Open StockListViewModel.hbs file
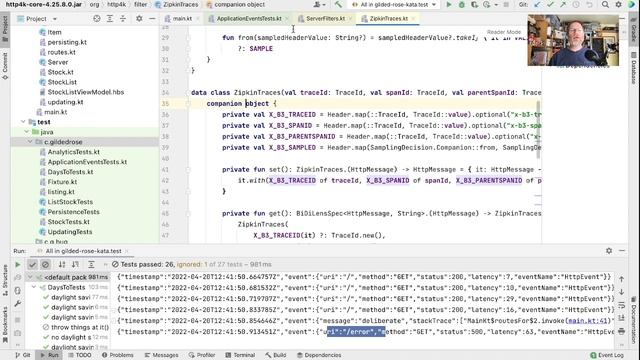640x360 pixels. point(86,92)
